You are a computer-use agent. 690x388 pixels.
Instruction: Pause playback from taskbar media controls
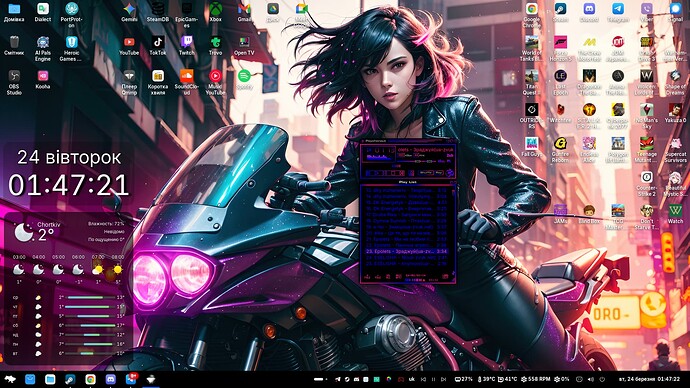[x=433, y=379]
